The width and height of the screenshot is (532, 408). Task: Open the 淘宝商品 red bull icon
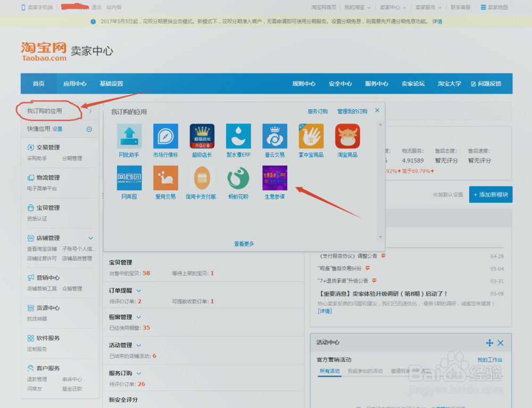pyautogui.click(x=347, y=136)
